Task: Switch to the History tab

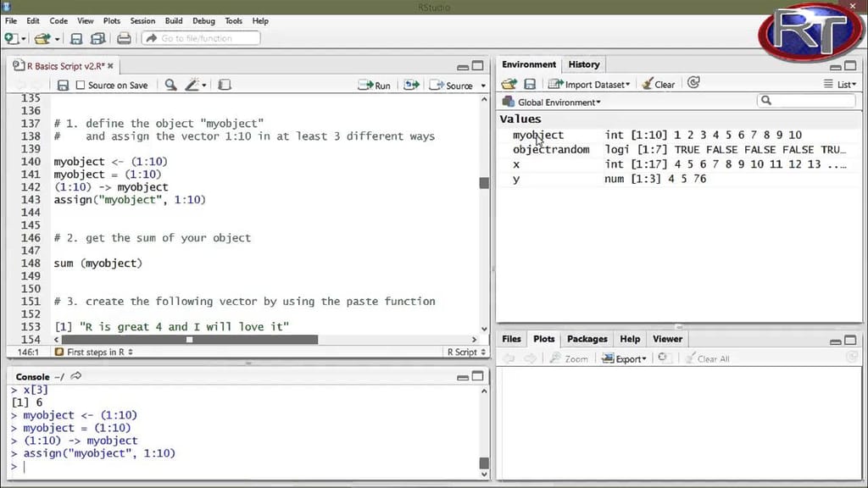Action: [584, 64]
